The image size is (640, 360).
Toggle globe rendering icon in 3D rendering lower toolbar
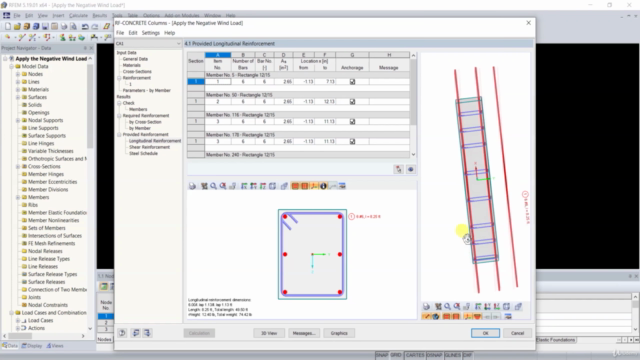coord(436,317)
